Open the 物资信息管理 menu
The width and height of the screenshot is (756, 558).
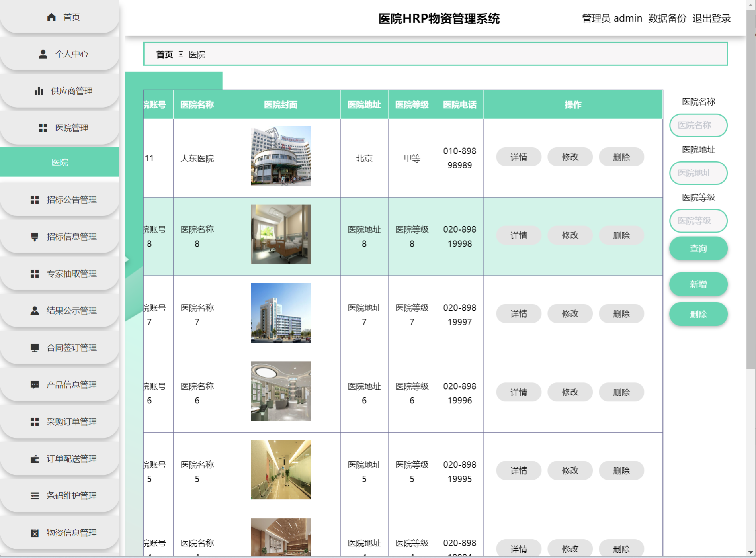coord(60,533)
